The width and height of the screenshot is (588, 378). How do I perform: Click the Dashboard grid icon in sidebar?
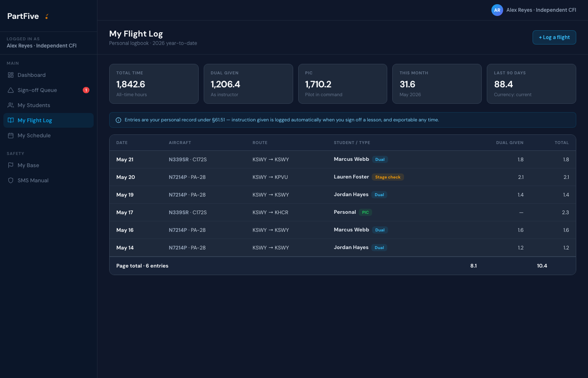11,75
